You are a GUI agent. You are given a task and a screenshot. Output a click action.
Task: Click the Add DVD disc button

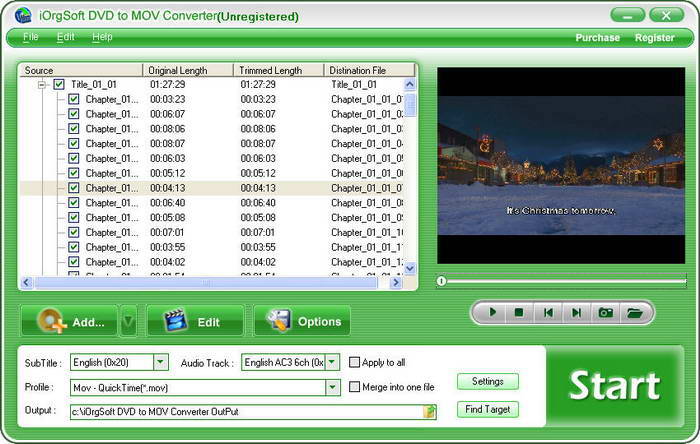[x=69, y=321]
